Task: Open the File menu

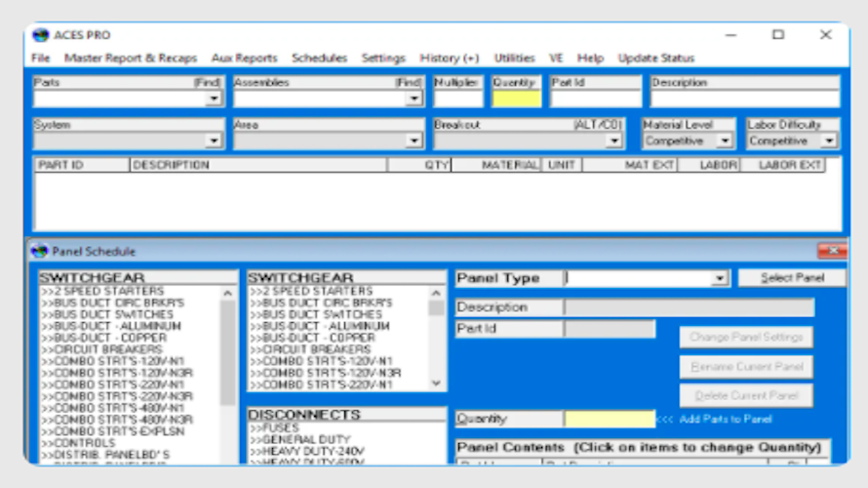Action: tap(40, 58)
